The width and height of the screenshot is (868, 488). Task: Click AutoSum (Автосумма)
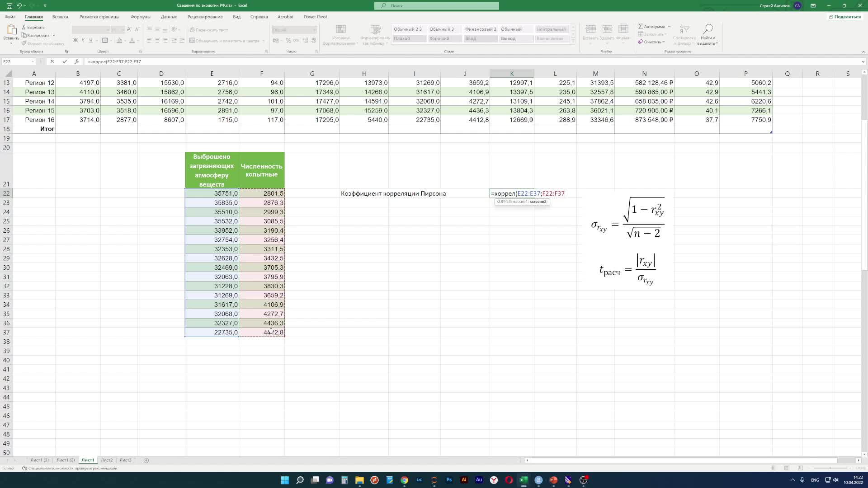[651, 27]
